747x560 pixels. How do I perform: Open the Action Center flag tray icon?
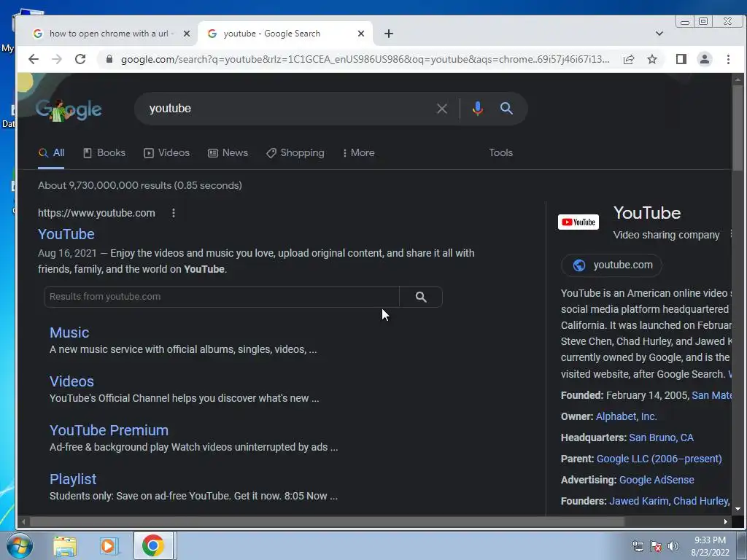pyautogui.click(x=656, y=546)
